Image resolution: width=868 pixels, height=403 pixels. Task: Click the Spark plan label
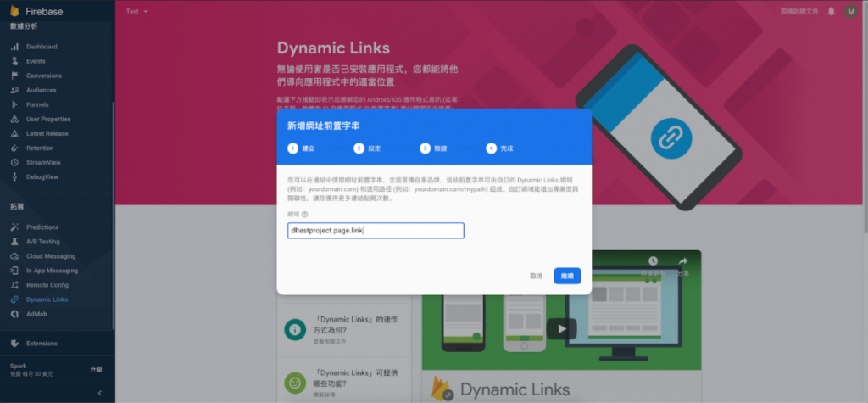tap(19, 366)
